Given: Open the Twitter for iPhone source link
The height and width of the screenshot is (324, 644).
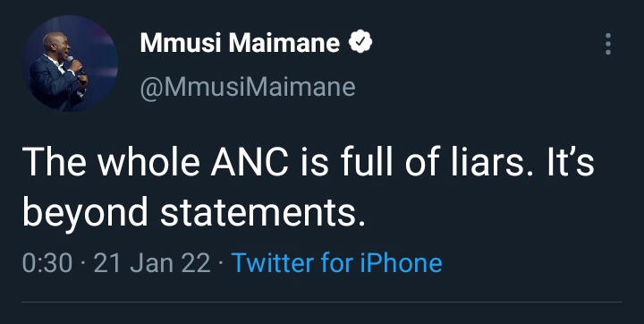Looking at the screenshot, I should point(337,263).
